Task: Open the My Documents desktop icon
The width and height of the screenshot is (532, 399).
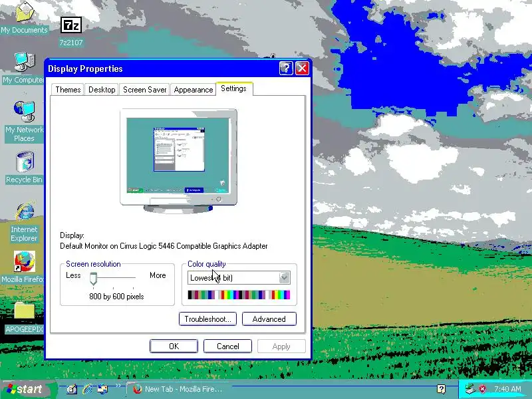Action: pyautogui.click(x=24, y=17)
